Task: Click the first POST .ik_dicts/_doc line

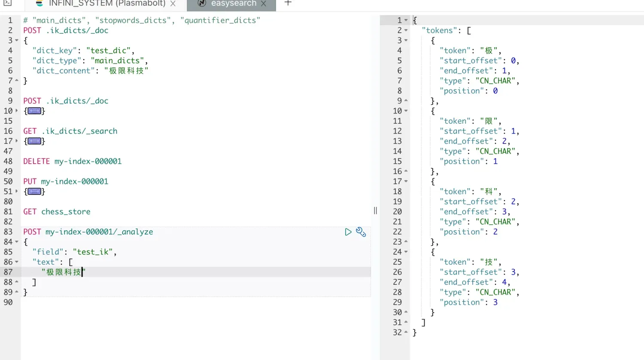Action: [x=66, y=31]
